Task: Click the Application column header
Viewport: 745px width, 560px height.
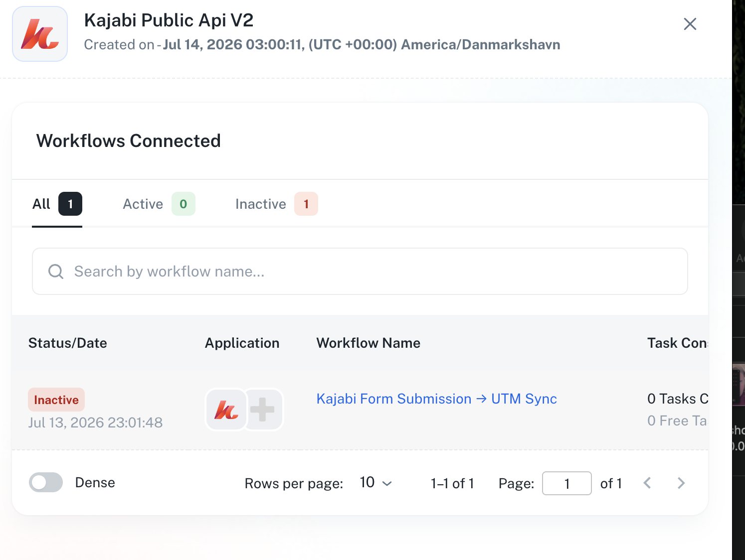Action: point(242,343)
